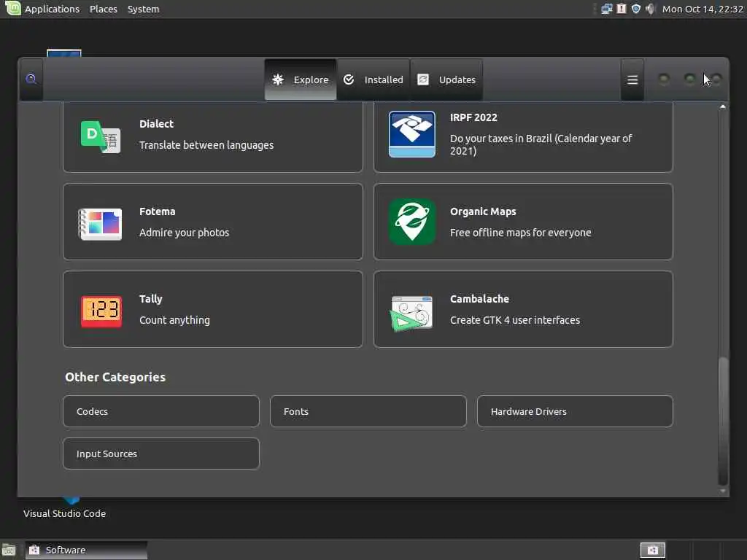Image resolution: width=747 pixels, height=560 pixels.
Task: Click the IRPF 2022 app icon
Action: point(411,134)
